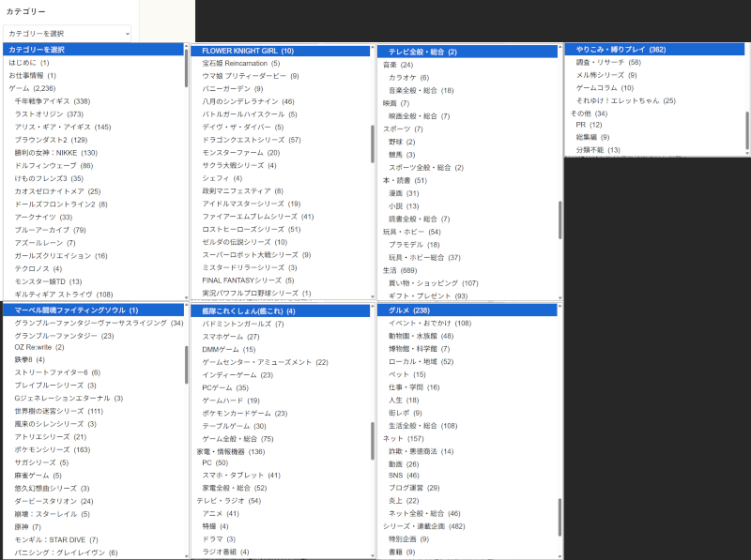Choose 買い物・ショッピング (107) category
This screenshot has height=560, width=751.
[x=467, y=283]
